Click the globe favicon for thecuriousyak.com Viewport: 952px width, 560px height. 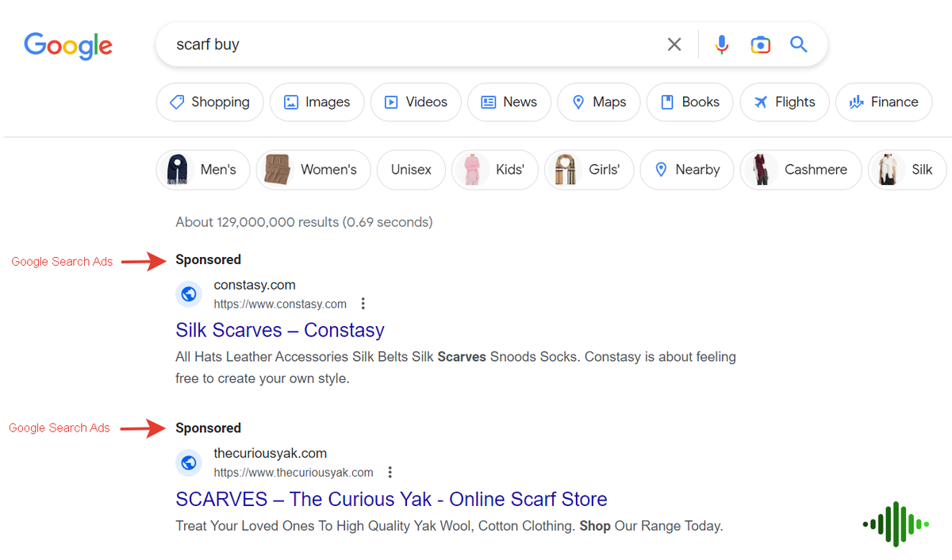pyautogui.click(x=189, y=462)
